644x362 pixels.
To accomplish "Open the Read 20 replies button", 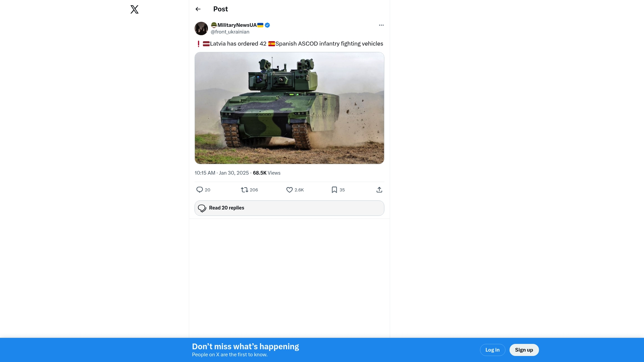I will [289, 208].
